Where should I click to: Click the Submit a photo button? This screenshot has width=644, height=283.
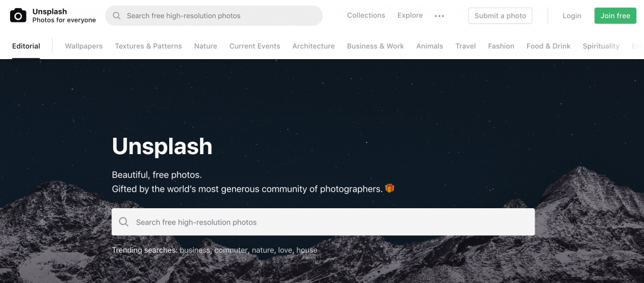(x=500, y=16)
